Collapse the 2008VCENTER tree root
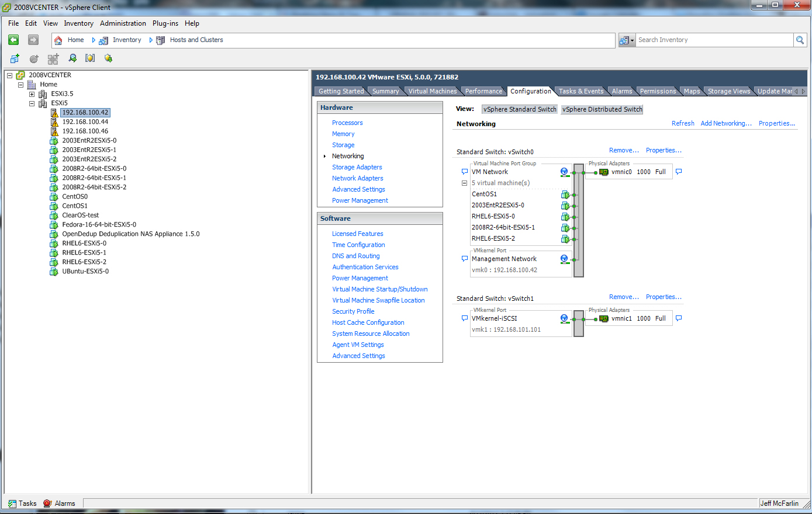Image resolution: width=812 pixels, height=514 pixels. [9, 75]
